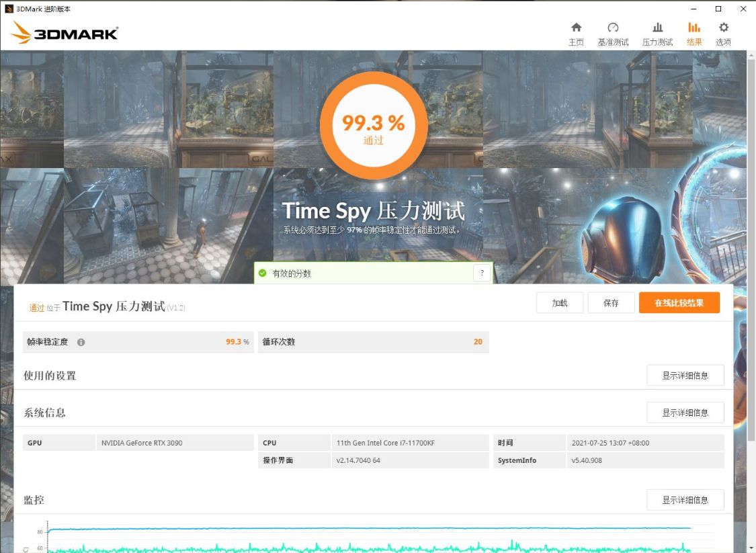
Task: Click the green checkmark on 有效的分数 banner
Action: click(263, 273)
